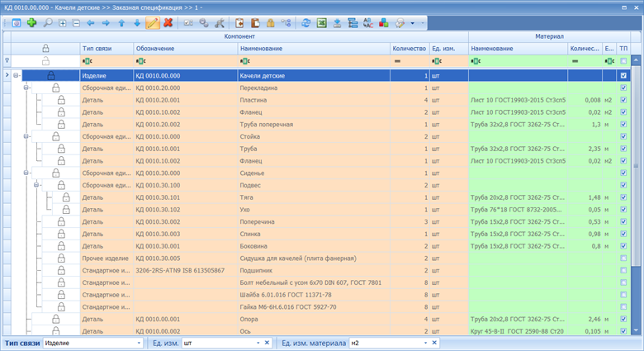This screenshot has height=351, width=644.
Task: Sort by material Наименование column header
Action: (518, 49)
